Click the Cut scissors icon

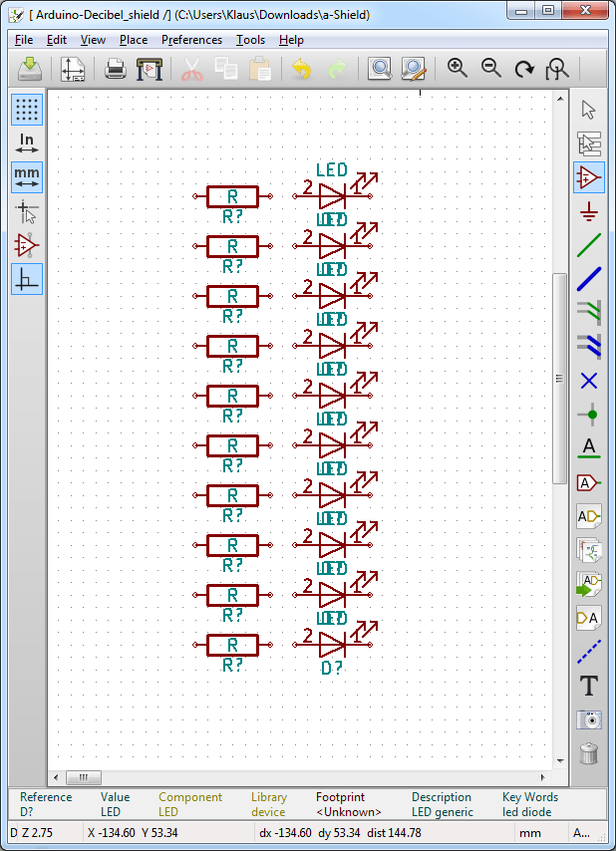click(x=192, y=69)
